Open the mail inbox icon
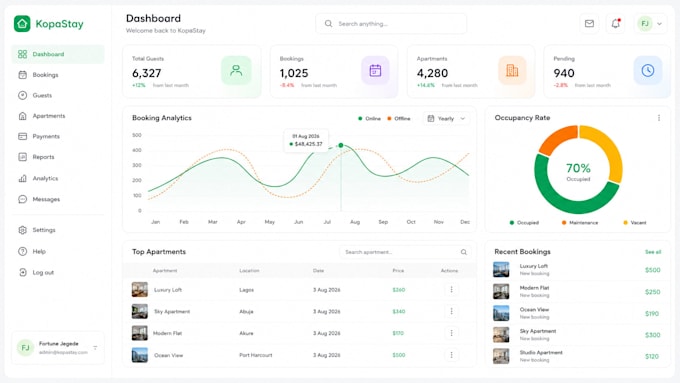This screenshot has height=383, width=680. coord(589,24)
